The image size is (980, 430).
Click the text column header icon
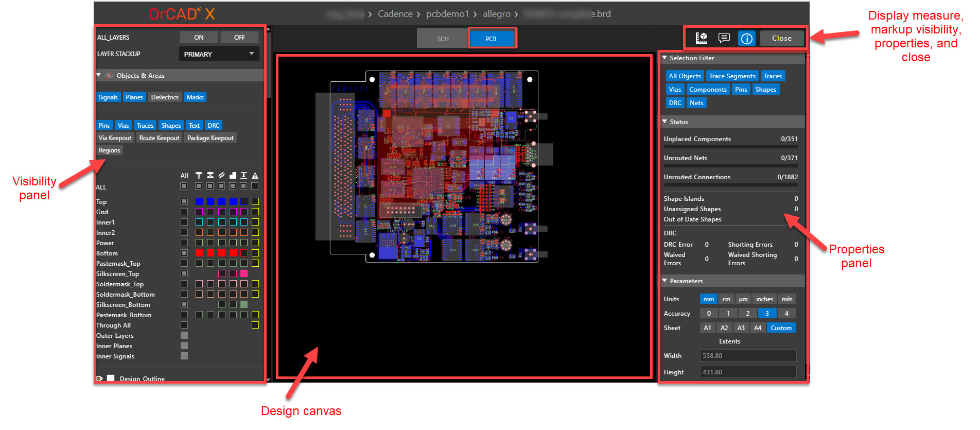[243, 176]
